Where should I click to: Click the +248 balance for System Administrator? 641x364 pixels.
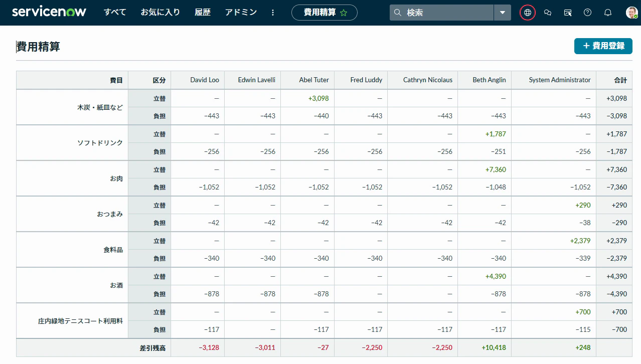click(x=583, y=347)
